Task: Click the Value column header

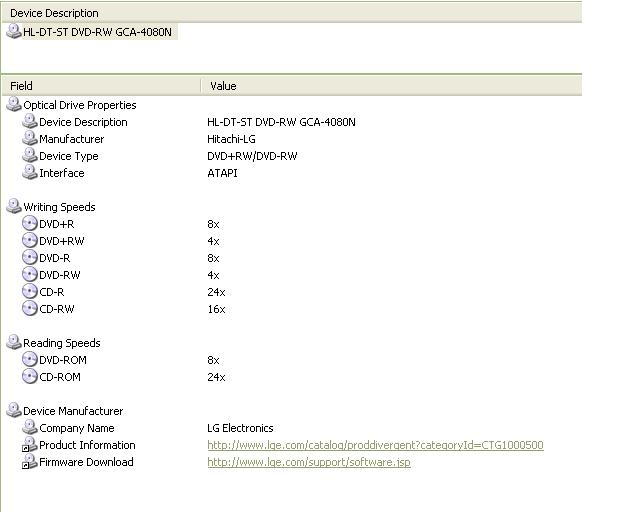Action: pos(391,86)
